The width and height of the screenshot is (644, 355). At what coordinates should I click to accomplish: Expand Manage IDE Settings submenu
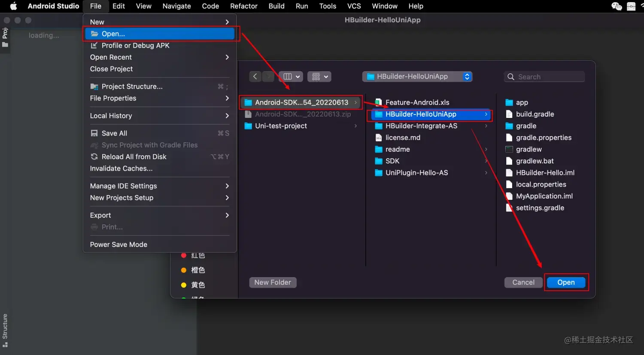click(x=160, y=186)
